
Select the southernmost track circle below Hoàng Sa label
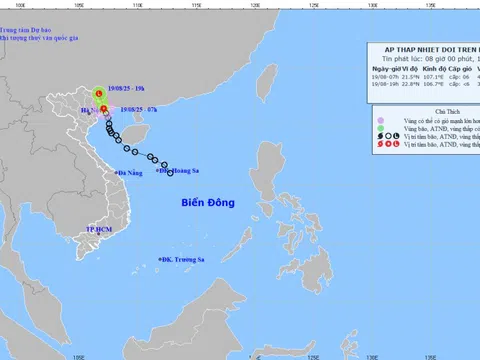click(x=170, y=173)
